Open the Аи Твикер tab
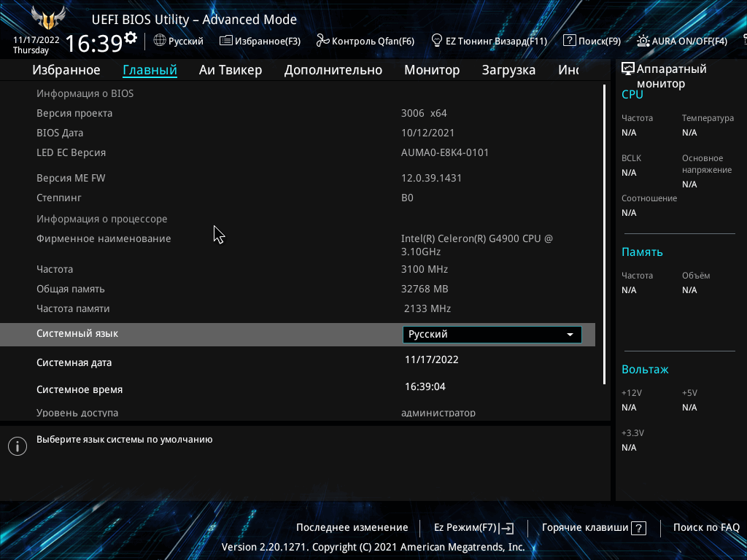 pos(231,70)
